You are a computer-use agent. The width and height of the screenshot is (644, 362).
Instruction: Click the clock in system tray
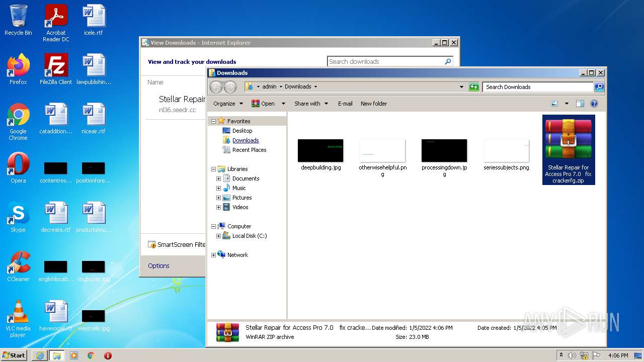pyautogui.click(x=617, y=355)
